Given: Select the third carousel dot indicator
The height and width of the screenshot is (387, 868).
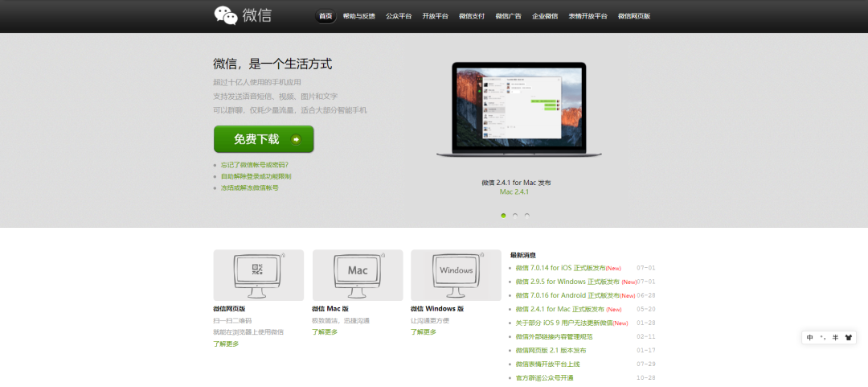Looking at the screenshot, I should point(527,216).
